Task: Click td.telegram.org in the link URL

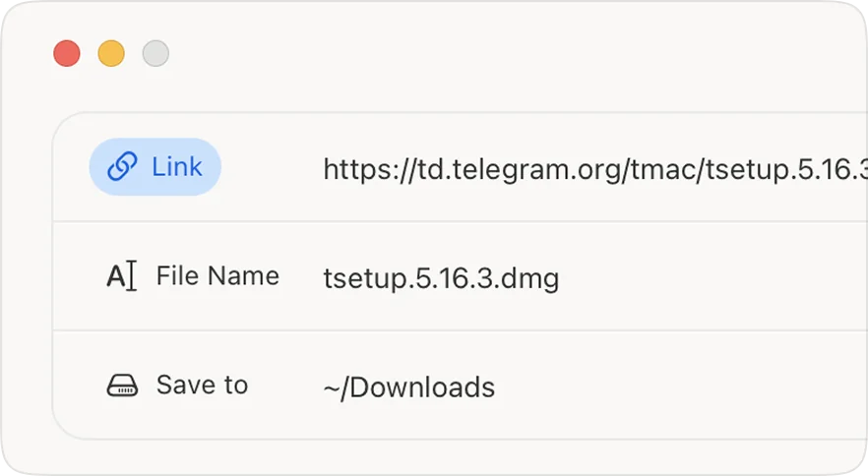Action: coord(514,169)
